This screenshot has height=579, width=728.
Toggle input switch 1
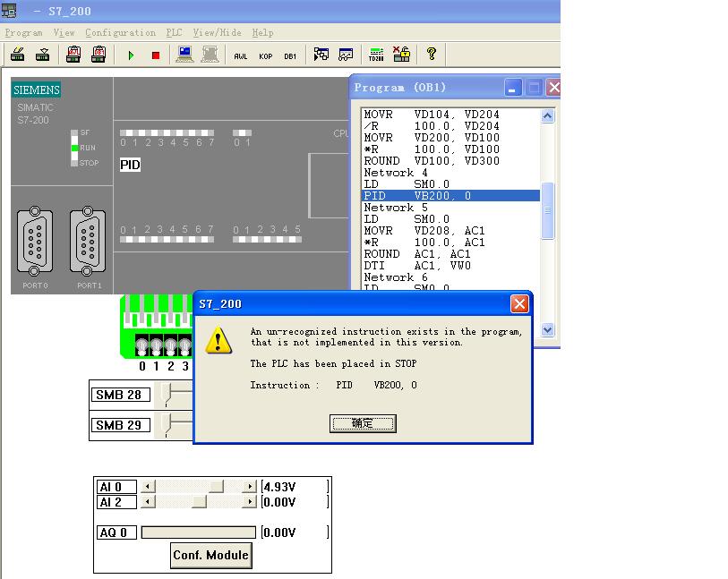pos(157,345)
